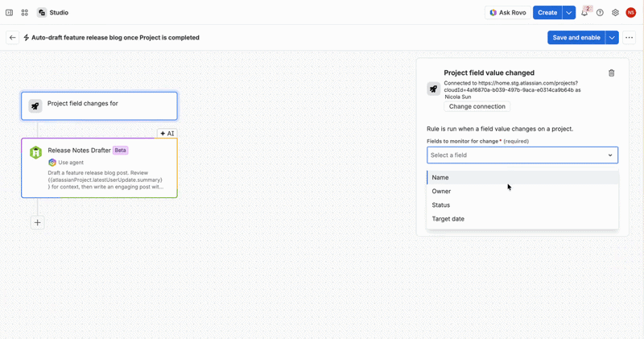Image resolution: width=644 pixels, height=339 pixels.
Task: Open the Select a field dropdown
Action: click(x=522, y=155)
